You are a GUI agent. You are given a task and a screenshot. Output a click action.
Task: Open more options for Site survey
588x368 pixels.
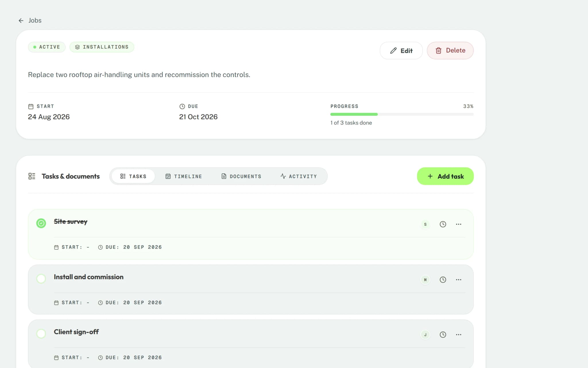coord(459,224)
